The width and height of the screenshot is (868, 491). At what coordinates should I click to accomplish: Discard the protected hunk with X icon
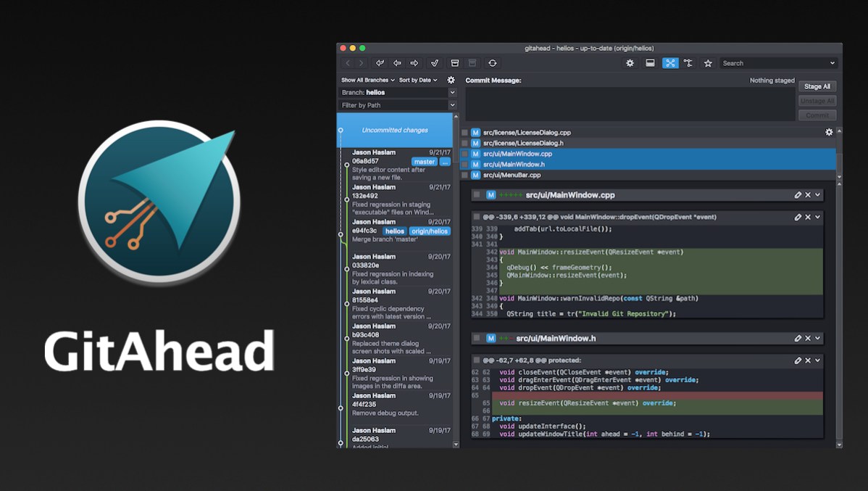point(808,360)
